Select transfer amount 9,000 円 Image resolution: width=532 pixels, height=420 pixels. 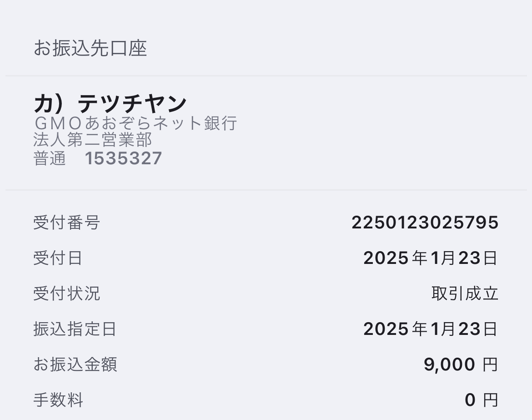(x=461, y=364)
